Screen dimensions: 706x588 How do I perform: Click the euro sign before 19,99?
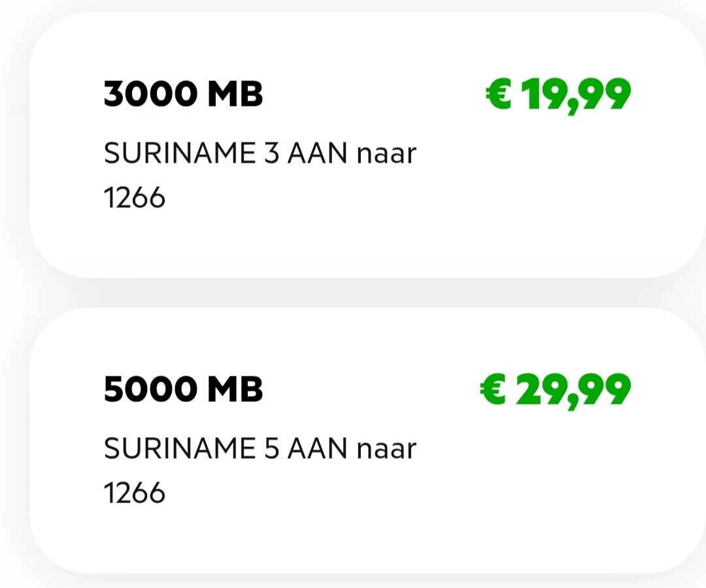(499, 95)
